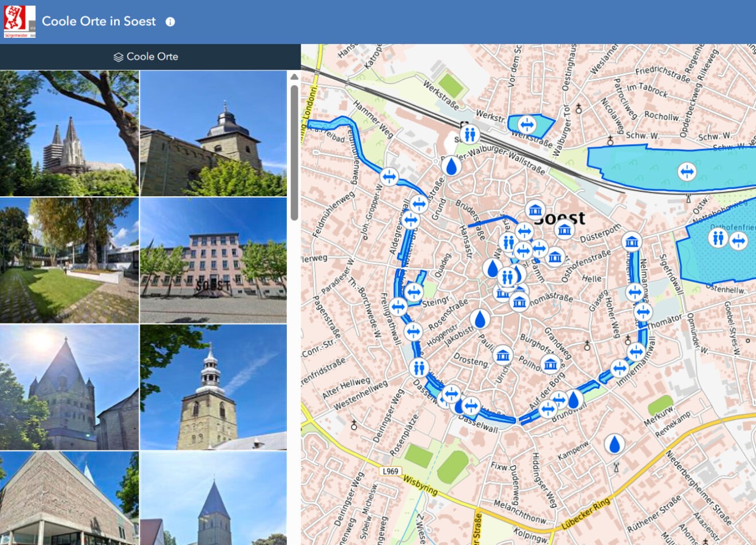Select the people marker in Osthofenfriedhof area

coord(718,238)
